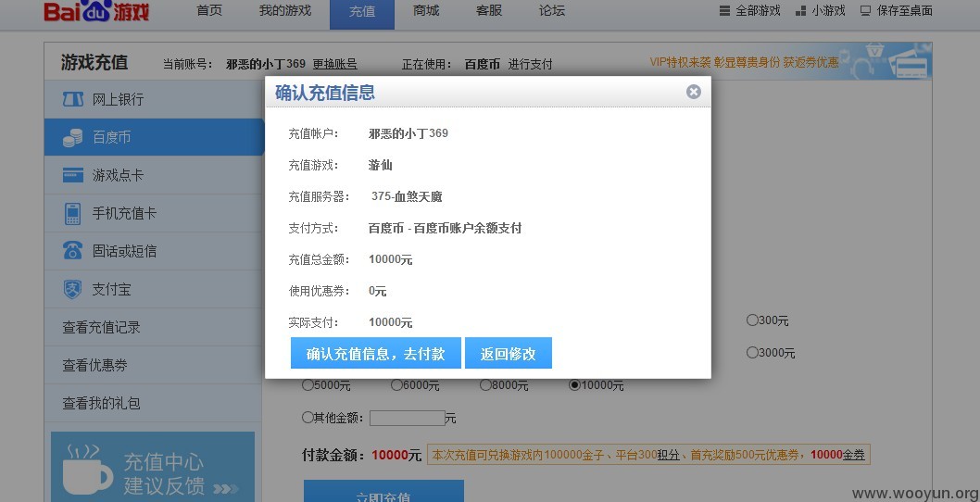980x502 pixels.
Task: Select 百度币 payment method
Action: (x=155, y=137)
